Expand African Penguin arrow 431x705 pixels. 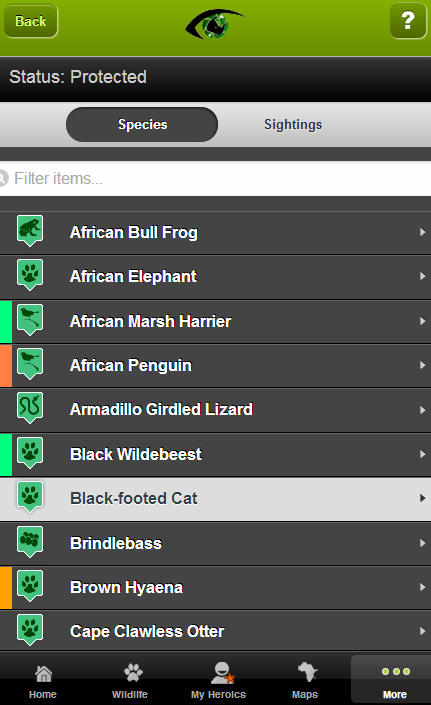(x=422, y=365)
